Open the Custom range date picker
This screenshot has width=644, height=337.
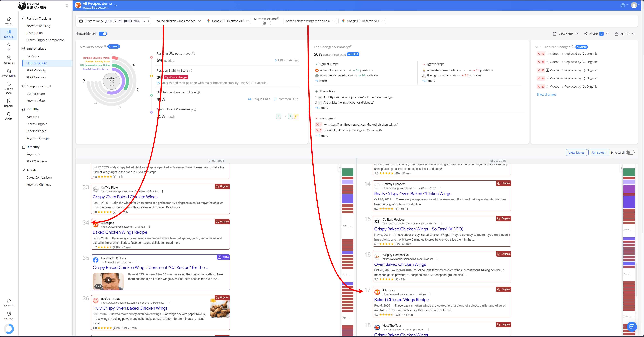(110, 21)
